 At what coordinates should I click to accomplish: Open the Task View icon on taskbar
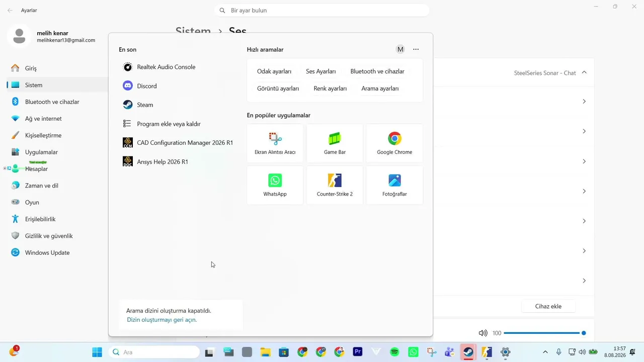point(209,352)
